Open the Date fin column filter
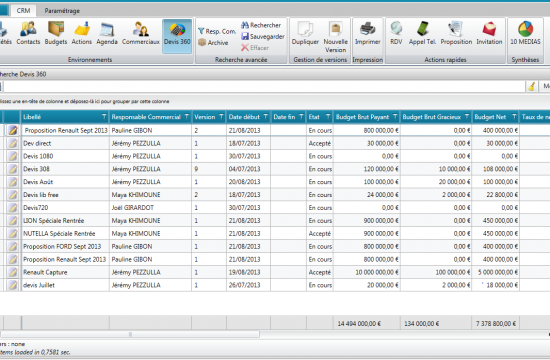This screenshot has width=550, height=360. (301, 117)
